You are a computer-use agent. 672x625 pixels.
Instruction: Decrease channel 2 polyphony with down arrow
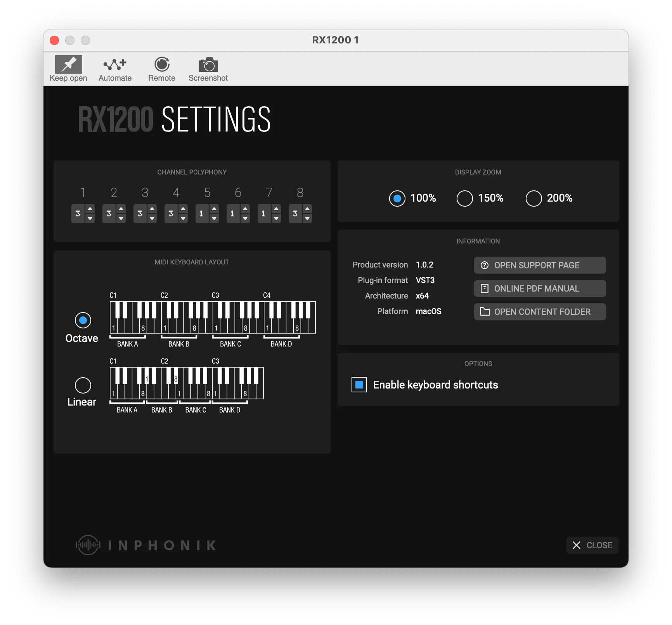click(121, 218)
